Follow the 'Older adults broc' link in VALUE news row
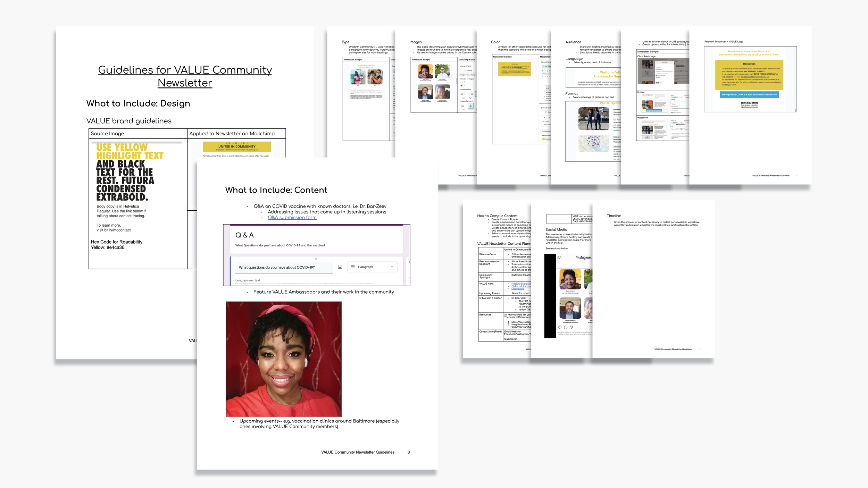This screenshot has height=488, width=868. (x=521, y=286)
